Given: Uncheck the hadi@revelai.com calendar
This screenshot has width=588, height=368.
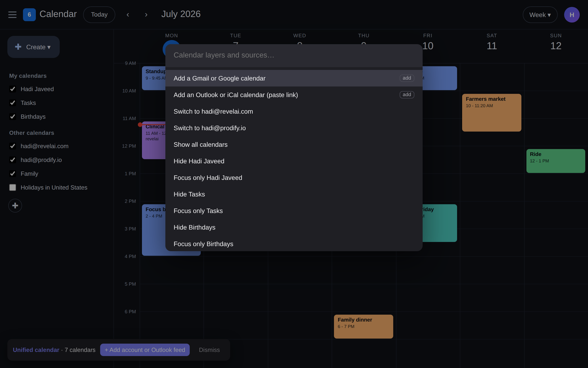Looking at the screenshot, I should (x=13, y=146).
